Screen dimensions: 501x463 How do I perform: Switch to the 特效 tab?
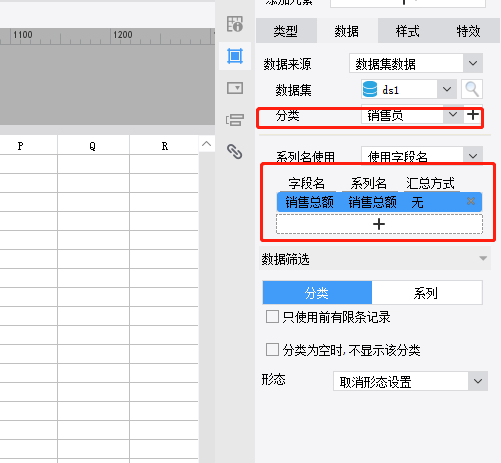point(468,31)
